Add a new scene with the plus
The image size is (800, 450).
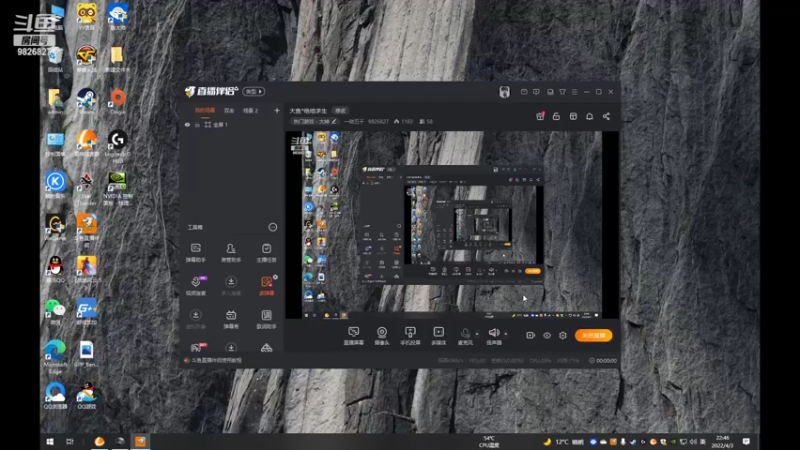(277, 110)
